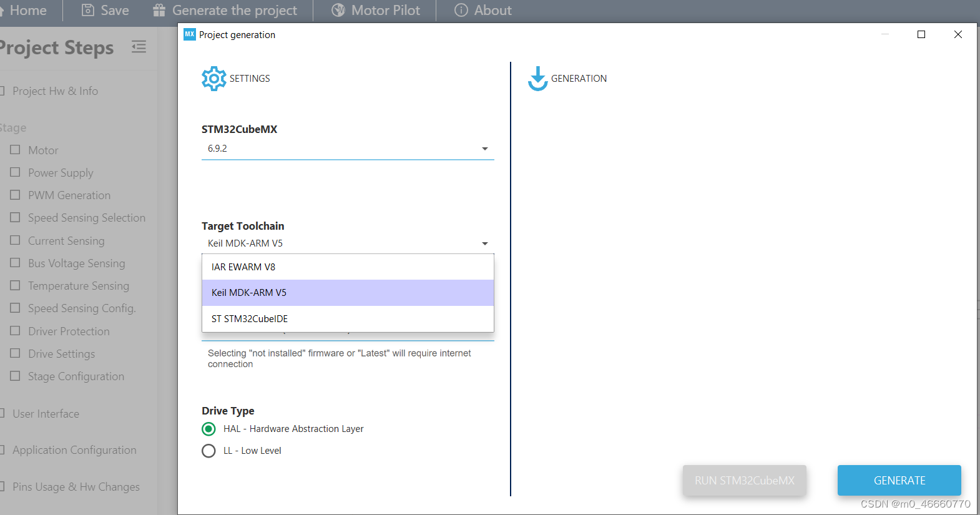Toggle the Power Supply checkbox

(15, 172)
